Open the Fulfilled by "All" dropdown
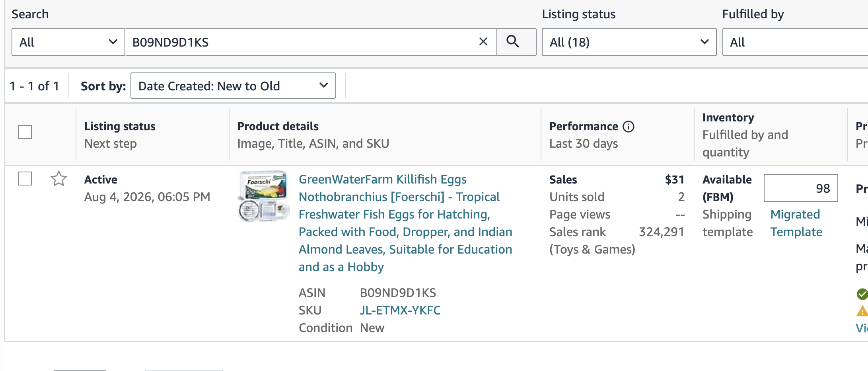This screenshot has height=371, width=868. click(795, 42)
